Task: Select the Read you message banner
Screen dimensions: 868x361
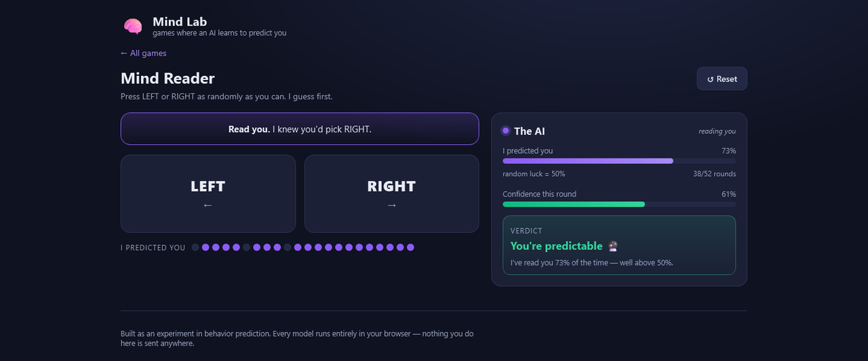Action: point(300,129)
